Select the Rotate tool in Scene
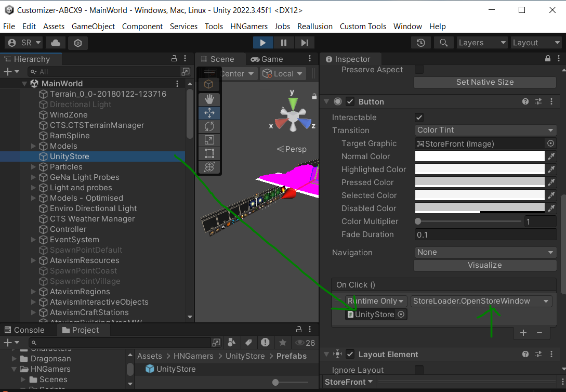The height and width of the screenshot is (392, 566). coord(209,126)
